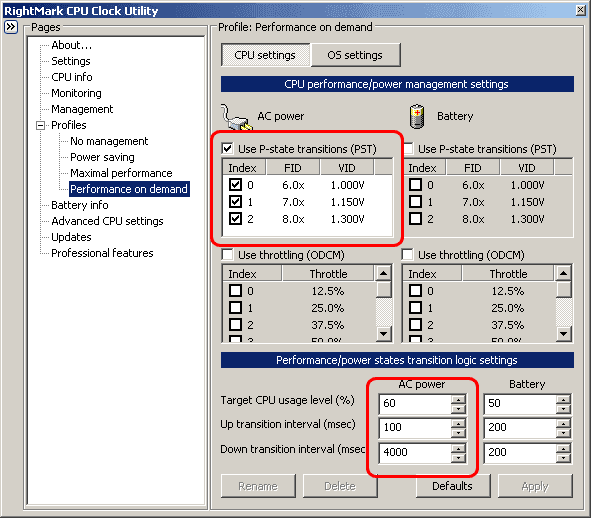Open the About... page

pos(72,45)
